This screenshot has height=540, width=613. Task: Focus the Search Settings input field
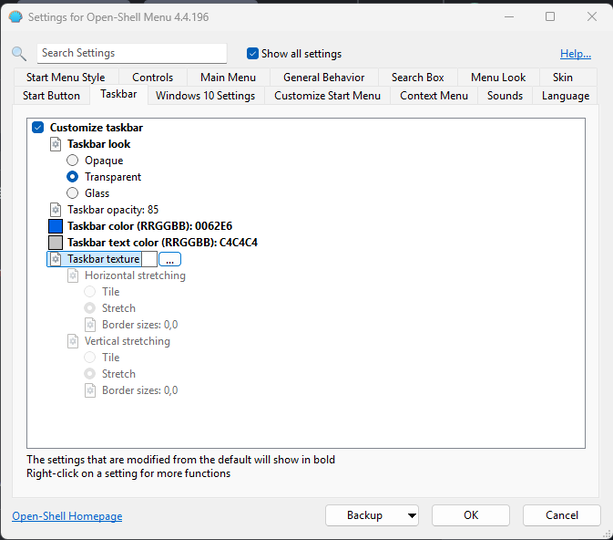pos(132,53)
